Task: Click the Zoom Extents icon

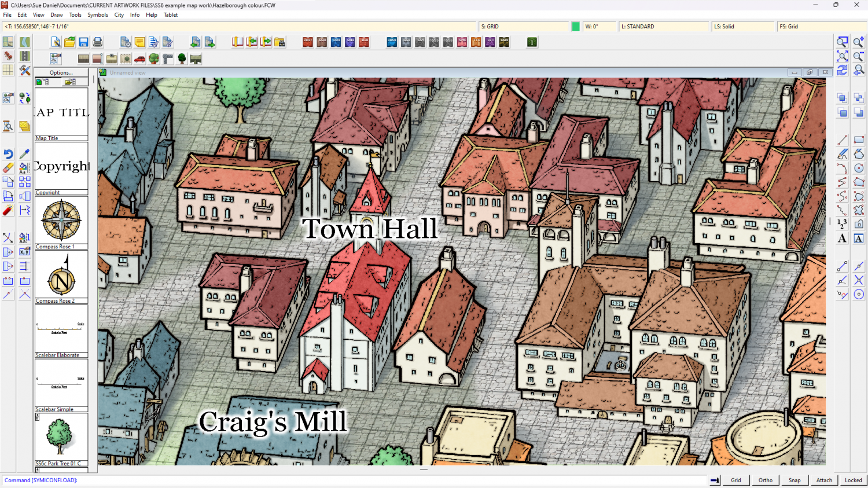Action: click(842, 56)
